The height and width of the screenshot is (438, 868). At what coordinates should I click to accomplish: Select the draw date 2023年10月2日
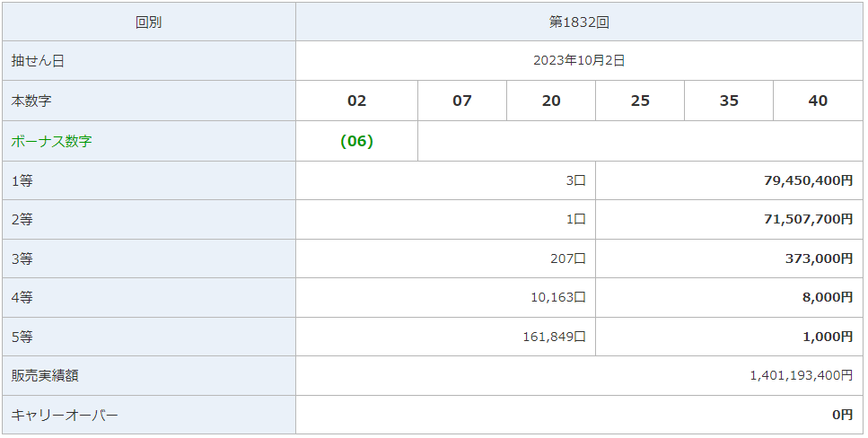(579, 60)
